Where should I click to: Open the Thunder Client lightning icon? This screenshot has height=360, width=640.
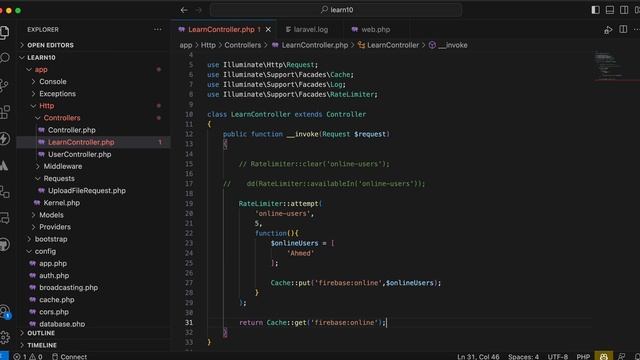point(4,138)
